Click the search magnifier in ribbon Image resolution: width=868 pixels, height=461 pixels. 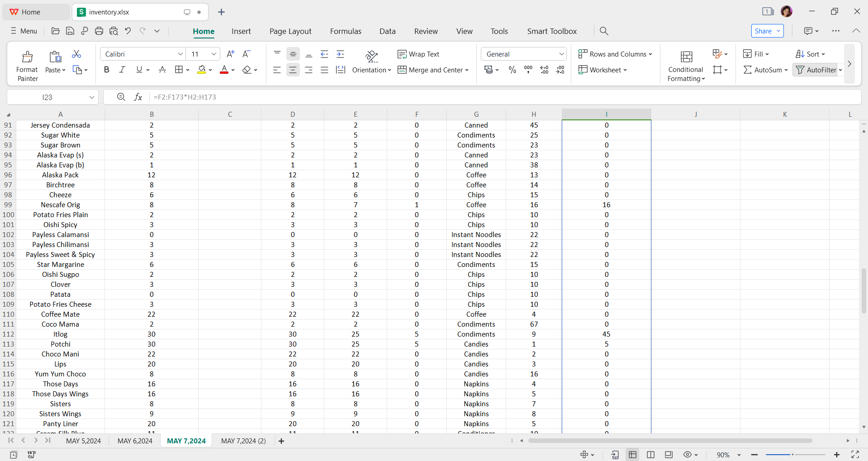(604, 31)
